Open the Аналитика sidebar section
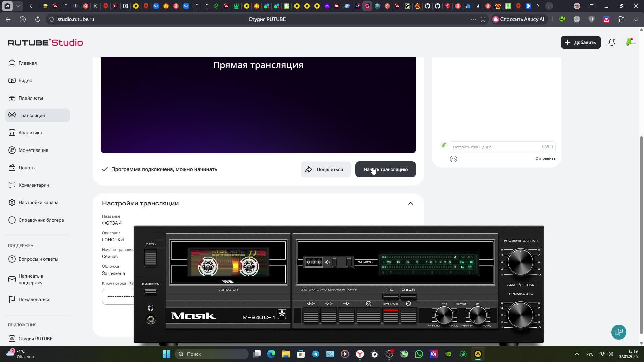644x362 pixels. tap(30, 133)
